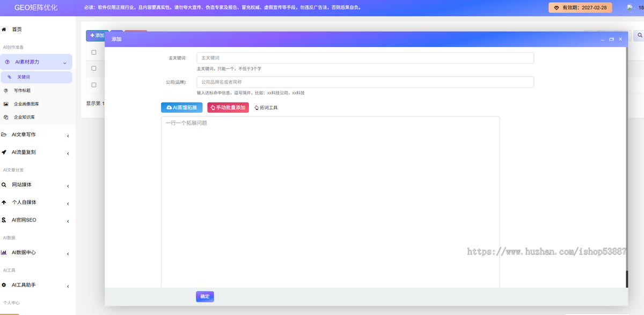Confirm the dialog with the 确定 button
Image resolution: width=644 pixels, height=315 pixels.
205,296
